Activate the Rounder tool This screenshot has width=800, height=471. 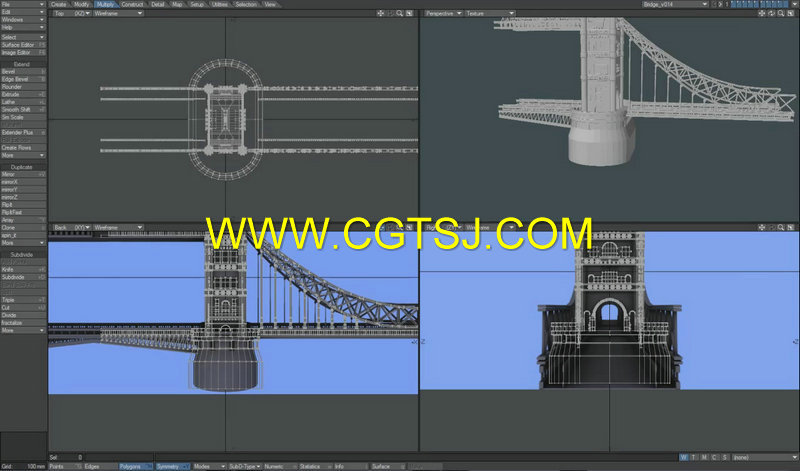(23, 87)
